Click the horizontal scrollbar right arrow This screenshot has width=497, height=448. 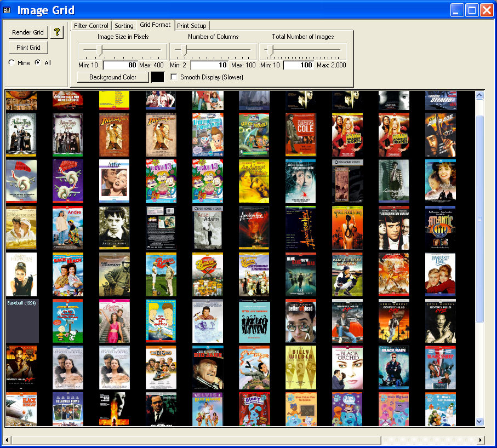481,440
